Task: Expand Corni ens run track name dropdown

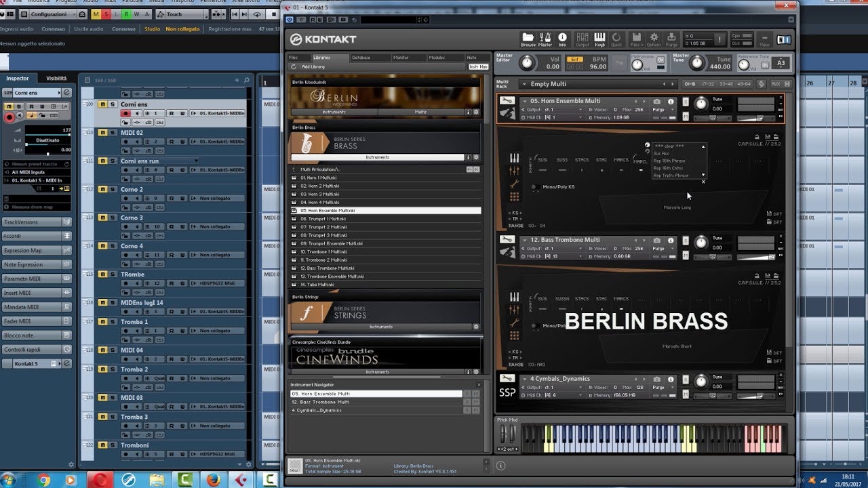Action: tap(197, 161)
